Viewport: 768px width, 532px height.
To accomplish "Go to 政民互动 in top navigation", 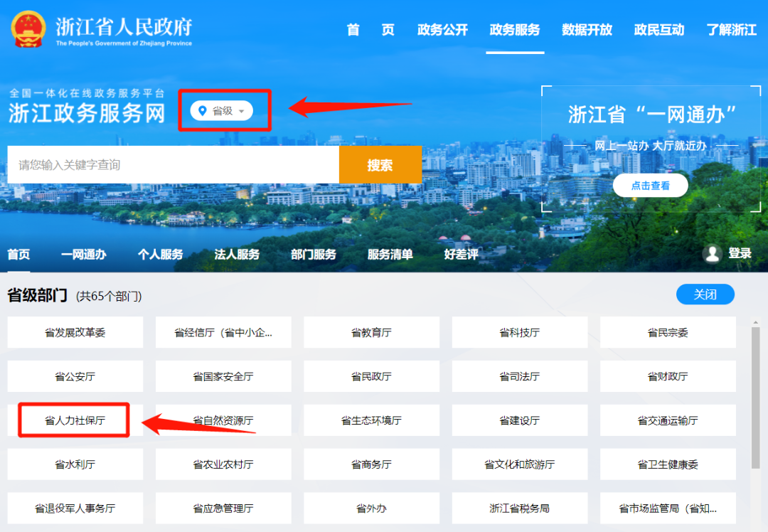I will click(x=658, y=30).
